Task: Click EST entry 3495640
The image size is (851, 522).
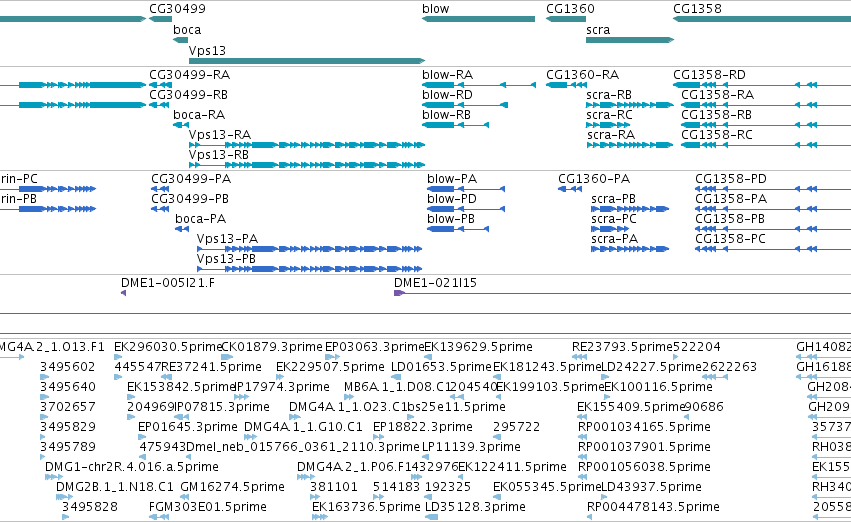Action: [x=68, y=387]
